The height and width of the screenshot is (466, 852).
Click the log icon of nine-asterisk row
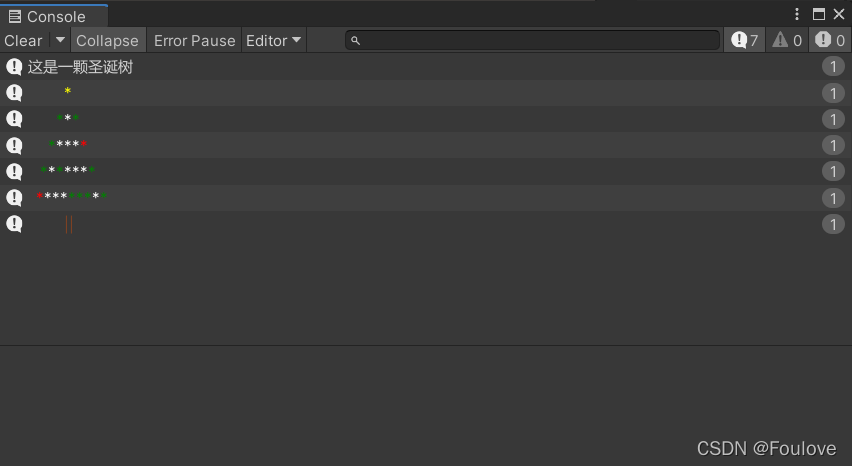point(14,198)
